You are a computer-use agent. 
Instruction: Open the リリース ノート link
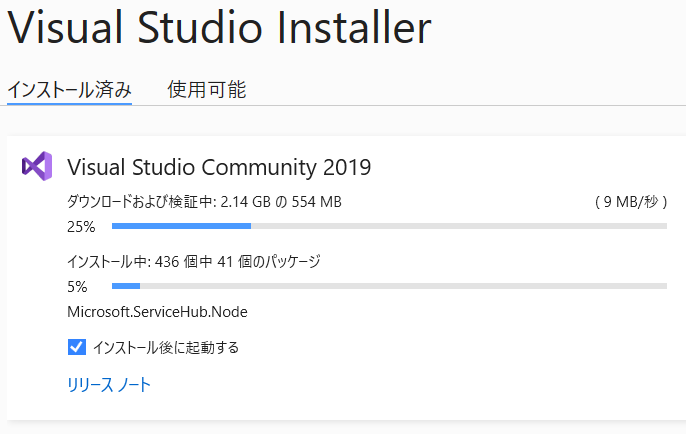pyautogui.click(x=109, y=385)
